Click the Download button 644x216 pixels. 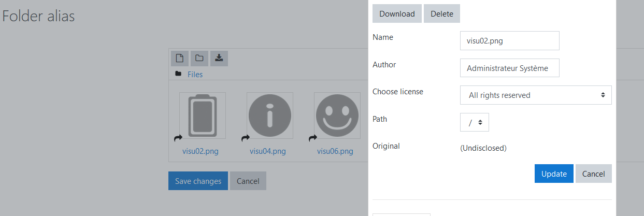click(397, 13)
